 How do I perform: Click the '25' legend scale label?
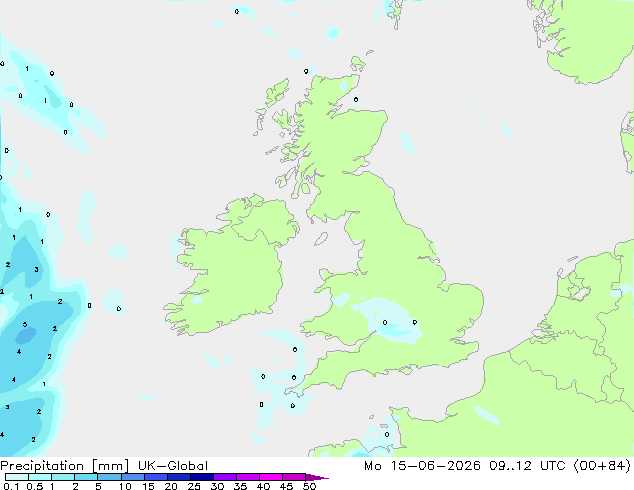pyautogui.click(x=194, y=486)
